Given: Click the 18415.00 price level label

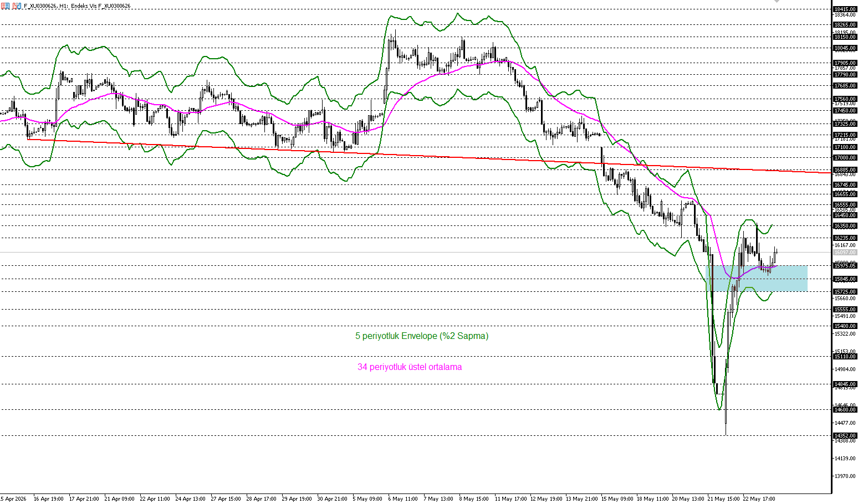Looking at the screenshot, I should click(845, 9).
